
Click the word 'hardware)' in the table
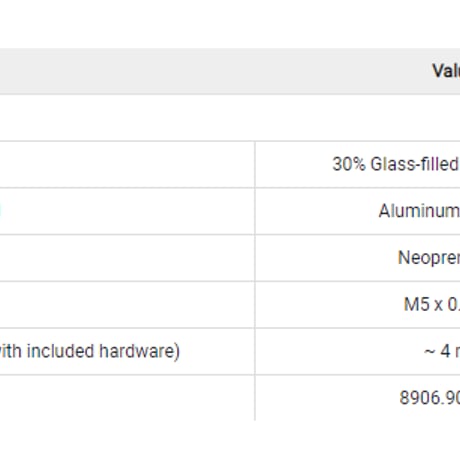139,351
